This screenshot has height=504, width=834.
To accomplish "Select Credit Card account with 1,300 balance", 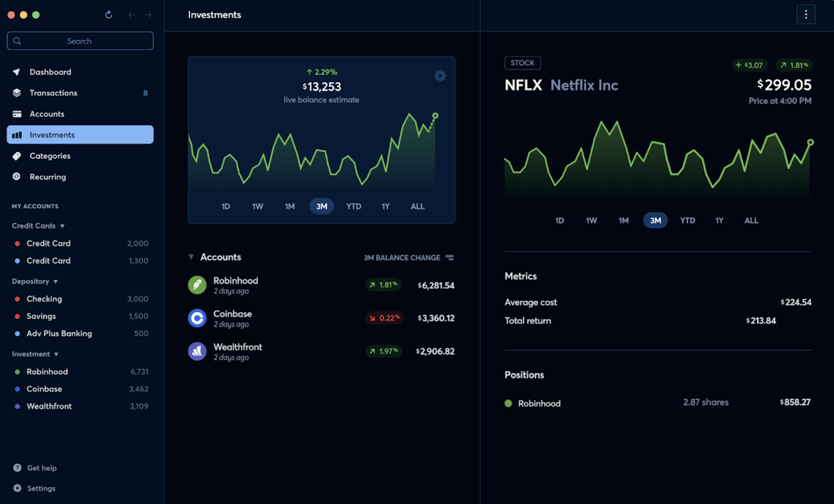I will click(81, 261).
